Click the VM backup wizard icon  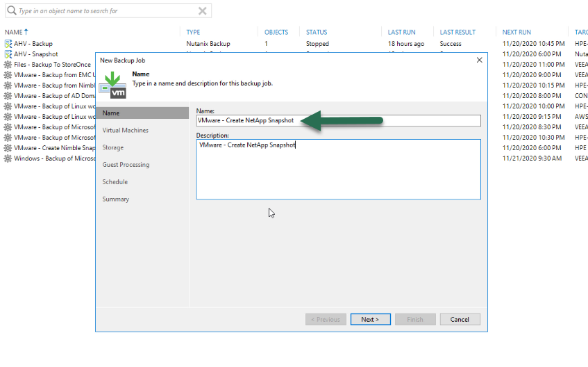pyautogui.click(x=112, y=85)
